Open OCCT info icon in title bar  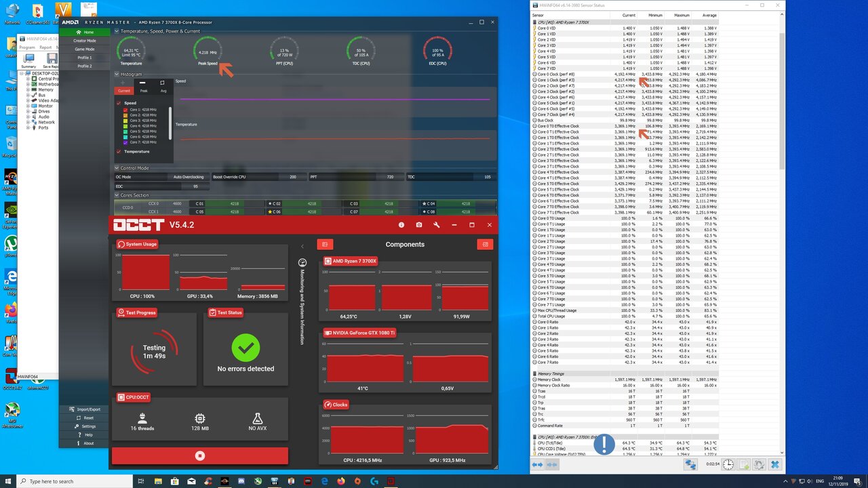(401, 225)
